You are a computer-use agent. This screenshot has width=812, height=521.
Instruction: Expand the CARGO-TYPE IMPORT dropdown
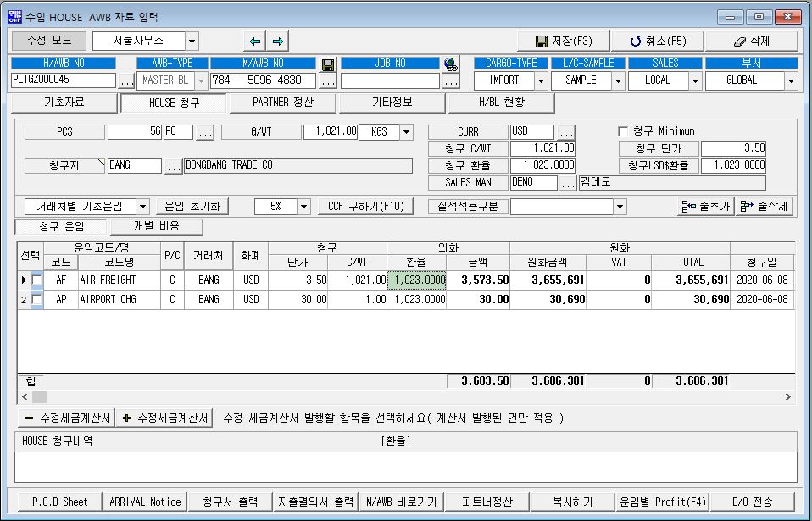(x=541, y=80)
